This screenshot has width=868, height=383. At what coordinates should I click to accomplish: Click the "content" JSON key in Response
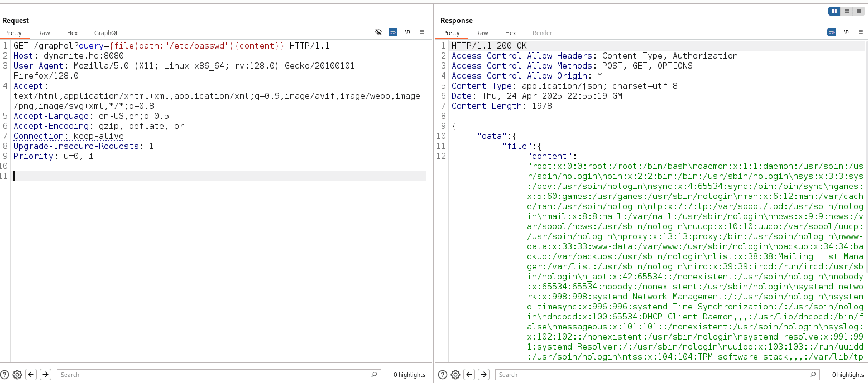tap(550, 156)
